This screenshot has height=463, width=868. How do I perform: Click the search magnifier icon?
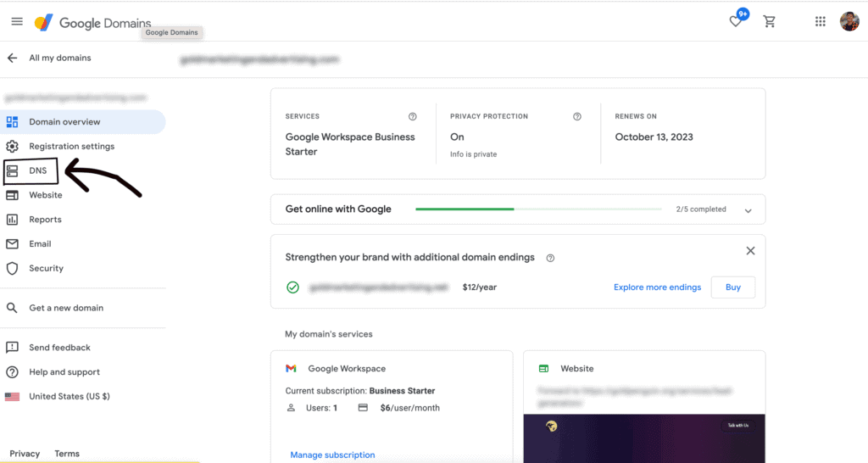[12, 308]
